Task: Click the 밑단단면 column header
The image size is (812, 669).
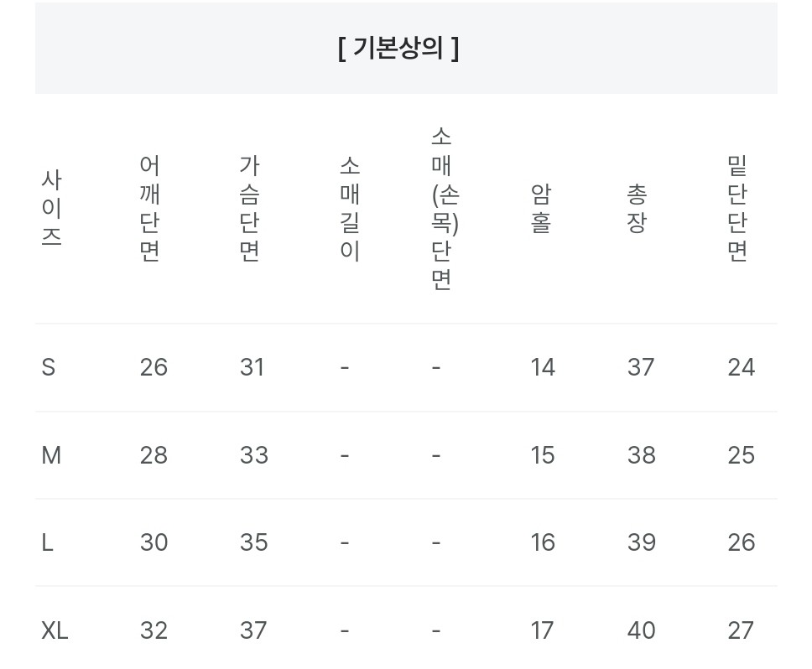Action: pyautogui.click(x=737, y=208)
